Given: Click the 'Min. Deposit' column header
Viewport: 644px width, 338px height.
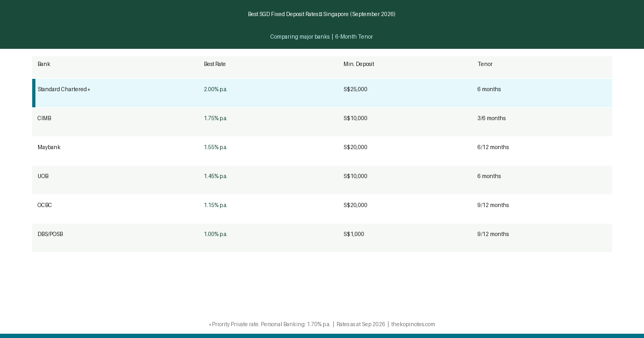Looking at the screenshot, I should coord(358,64).
